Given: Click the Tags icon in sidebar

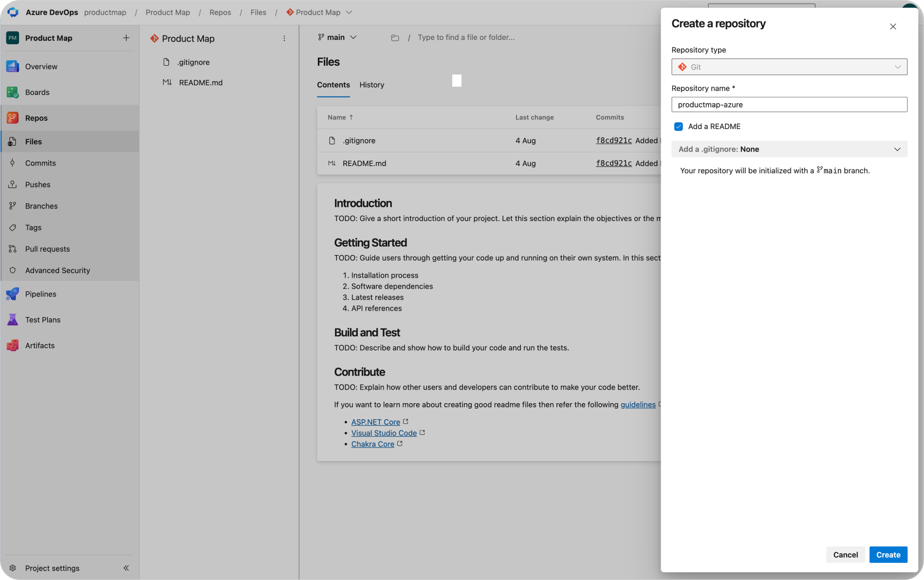Looking at the screenshot, I should (13, 227).
